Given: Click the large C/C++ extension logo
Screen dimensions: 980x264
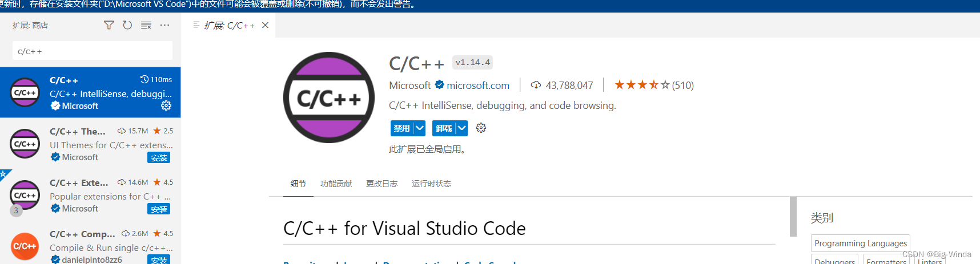Looking at the screenshot, I should (329, 98).
